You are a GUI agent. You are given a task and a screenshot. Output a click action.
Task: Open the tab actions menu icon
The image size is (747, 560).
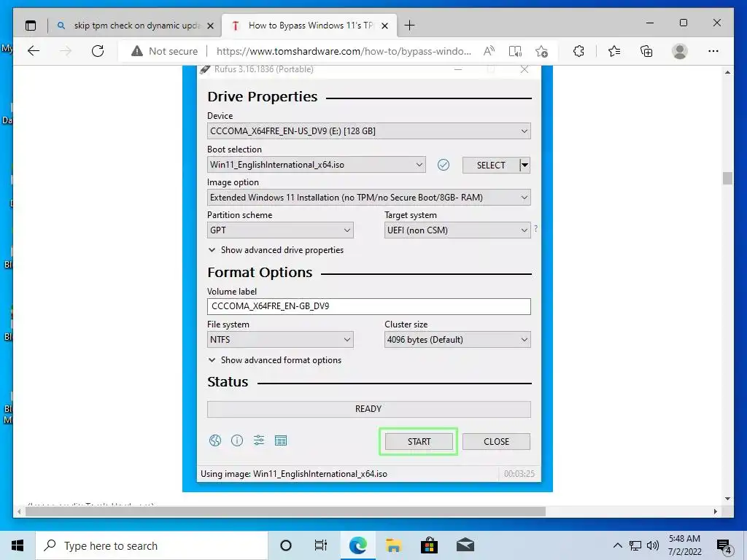pyautogui.click(x=31, y=26)
